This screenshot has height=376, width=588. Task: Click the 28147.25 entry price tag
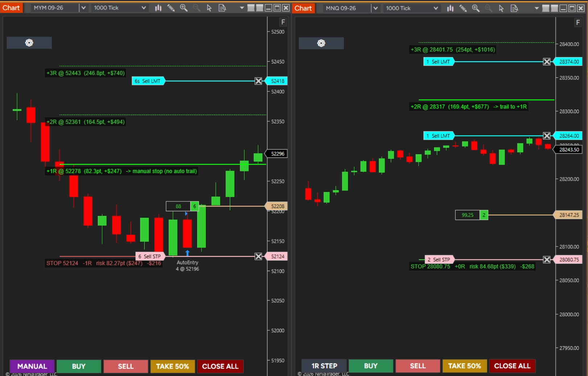point(568,215)
